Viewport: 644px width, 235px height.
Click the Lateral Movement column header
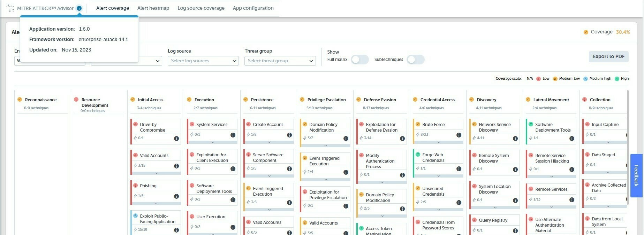click(551, 100)
